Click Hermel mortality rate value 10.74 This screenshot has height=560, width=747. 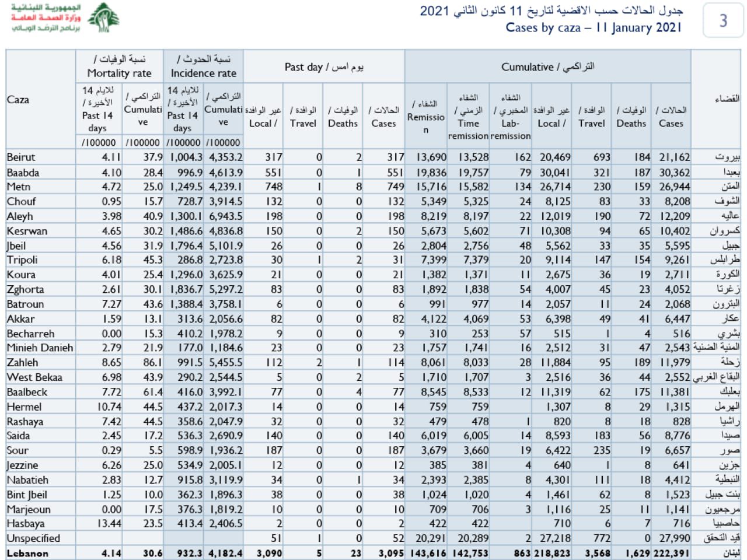pos(109,407)
